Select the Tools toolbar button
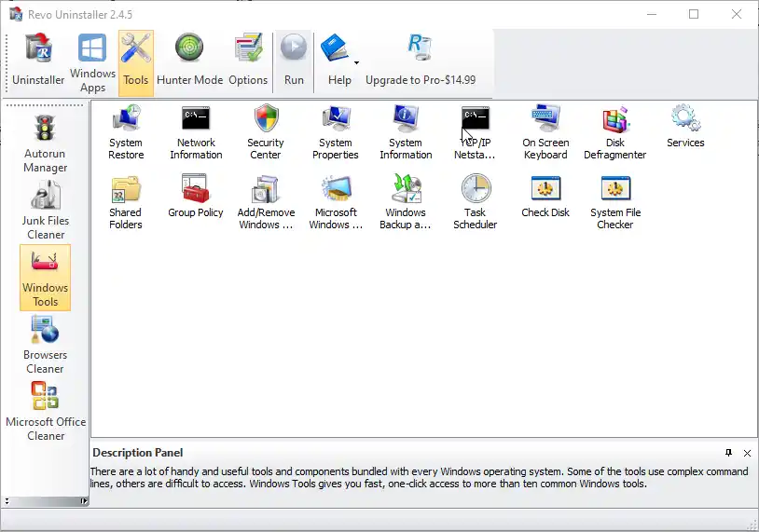The image size is (759, 532). 135,62
